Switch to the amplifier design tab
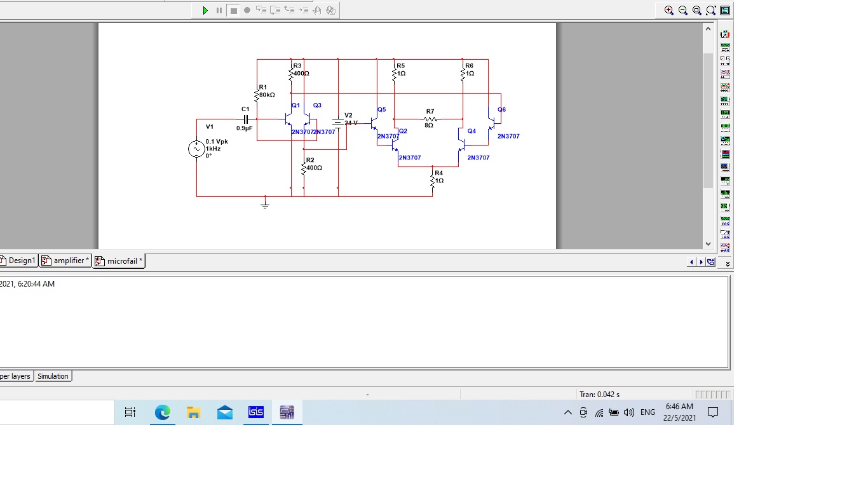Image resolution: width=868 pixels, height=488 pixels. pos(65,261)
